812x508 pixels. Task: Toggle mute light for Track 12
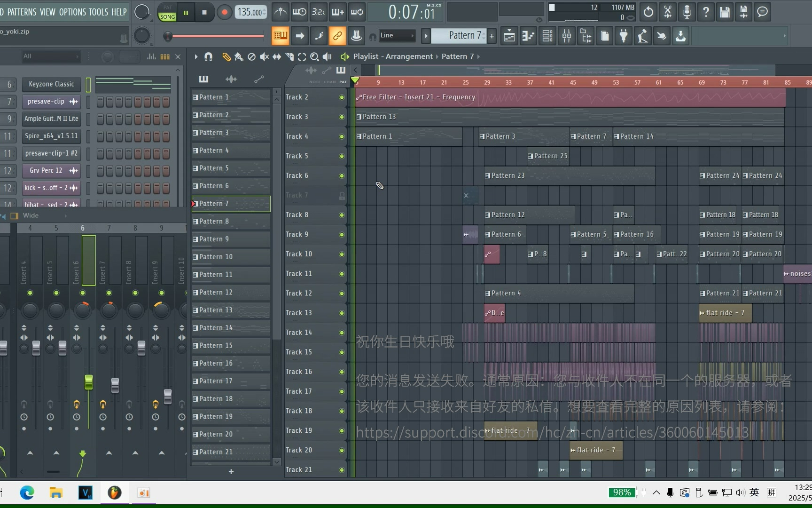click(x=342, y=294)
